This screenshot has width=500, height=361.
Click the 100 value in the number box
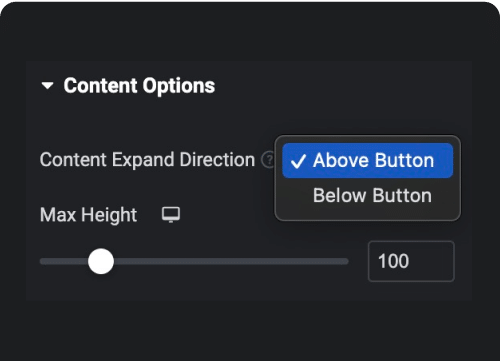tap(393, 261)
